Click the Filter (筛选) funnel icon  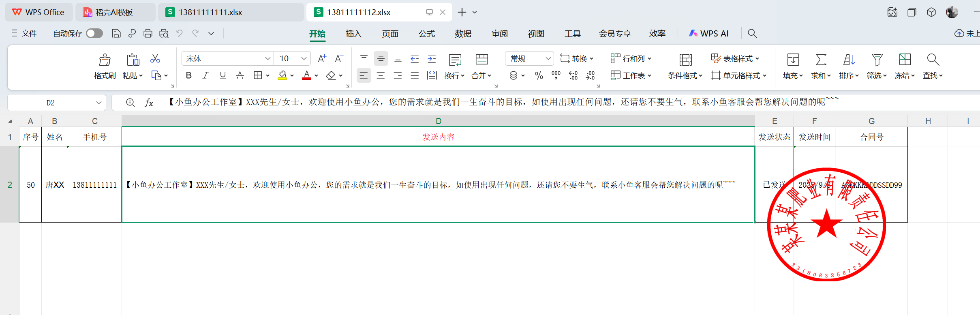[877, 60]
